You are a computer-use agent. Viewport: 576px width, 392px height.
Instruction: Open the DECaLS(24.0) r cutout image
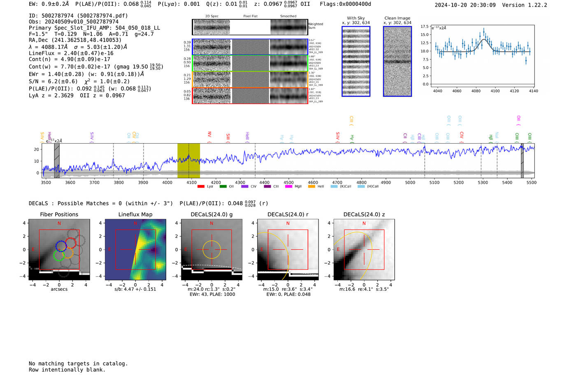click(288, 250)
